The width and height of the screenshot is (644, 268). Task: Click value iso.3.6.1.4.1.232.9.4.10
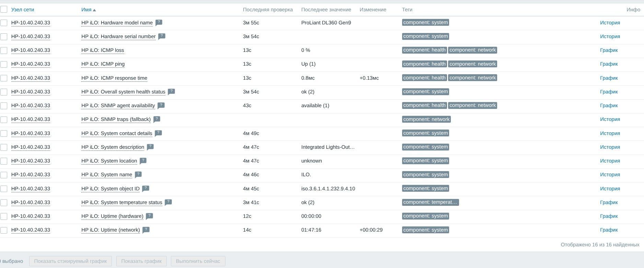pyautogui.click(x=328, y=189)
